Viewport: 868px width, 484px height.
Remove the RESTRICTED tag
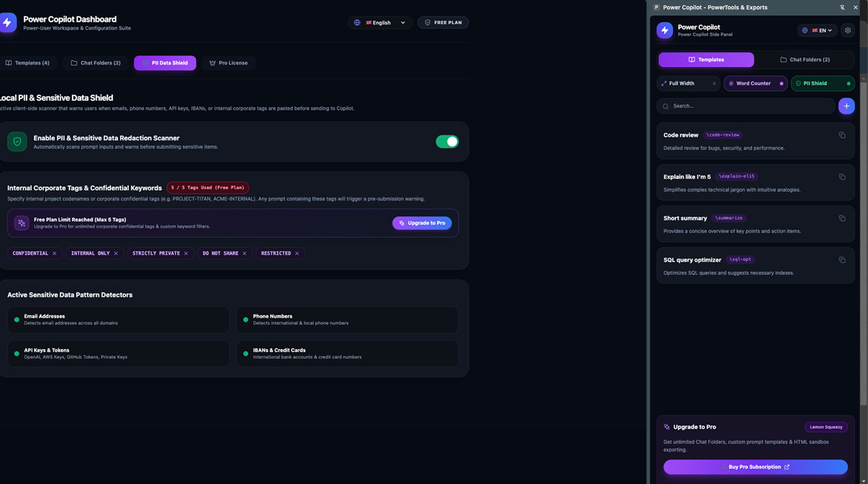[x=297, y=253]
